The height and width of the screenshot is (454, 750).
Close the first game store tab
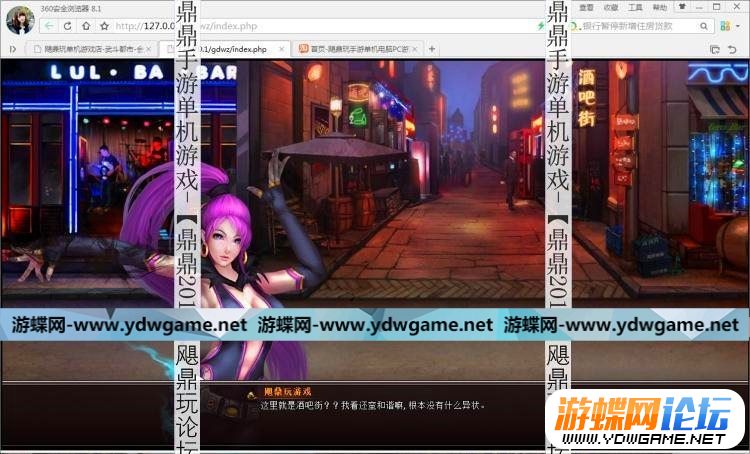(x=149, y=49)
